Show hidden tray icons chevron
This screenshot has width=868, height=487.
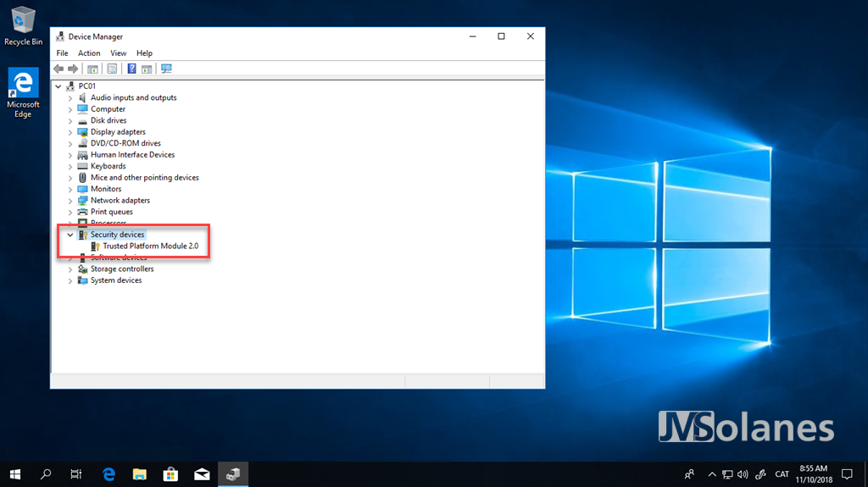[x=712, y=474]
